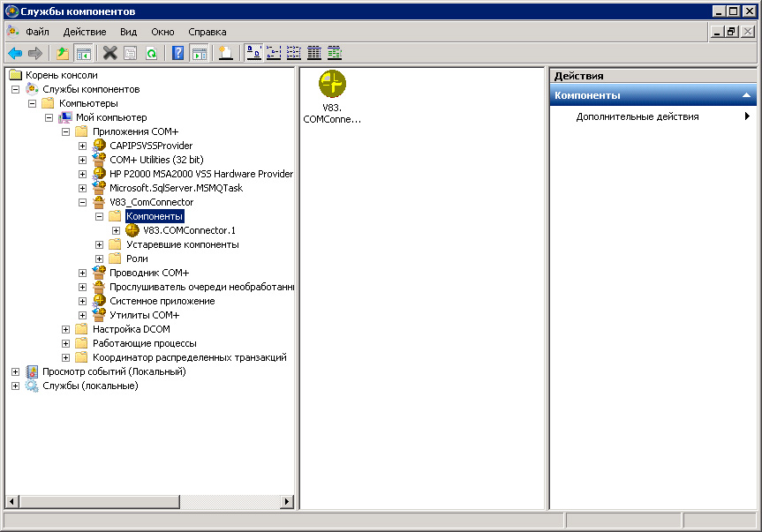Collapse the Приложения COM+ node
This screenshot has width=762, height=532.
(65, 131)
